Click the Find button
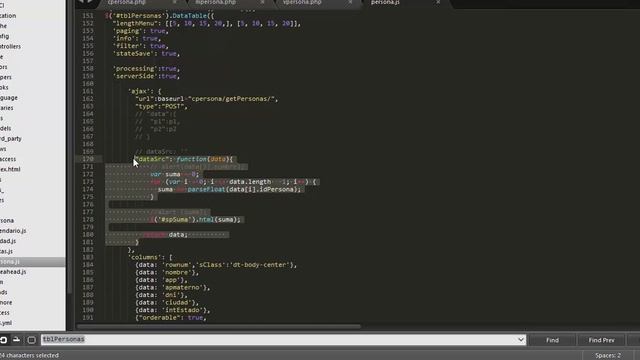Viewport: 640px width, 360px height. point(552,340)
